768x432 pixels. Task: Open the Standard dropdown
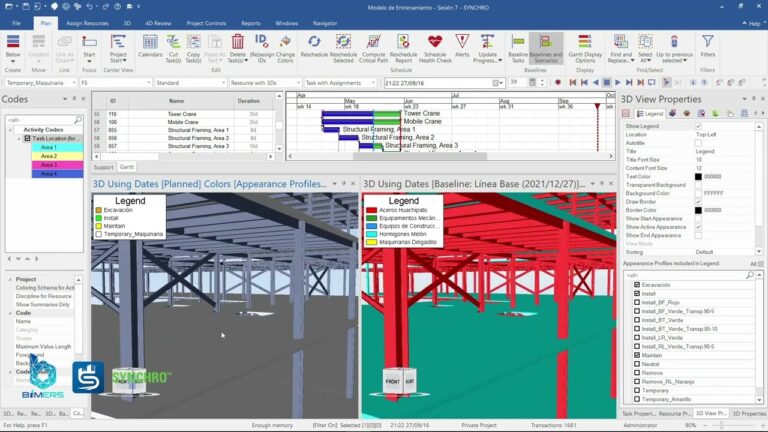(x=223, y=83)
